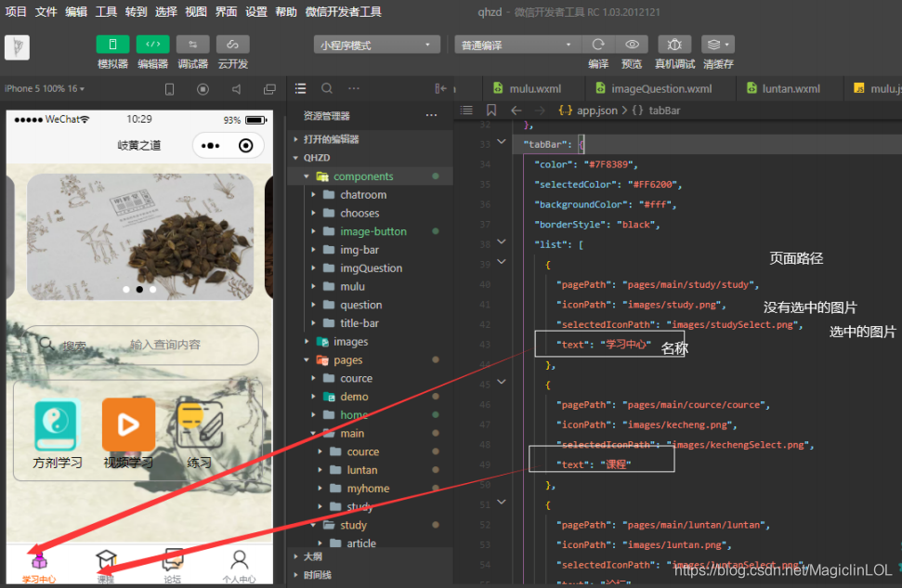Click the 预览 preview eye icon

[632, 45]
